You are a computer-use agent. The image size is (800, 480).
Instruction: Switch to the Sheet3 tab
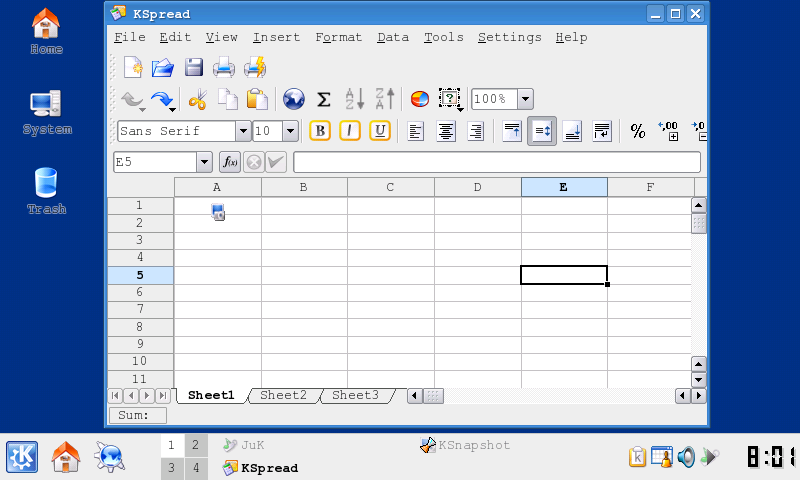click(356, 395)
